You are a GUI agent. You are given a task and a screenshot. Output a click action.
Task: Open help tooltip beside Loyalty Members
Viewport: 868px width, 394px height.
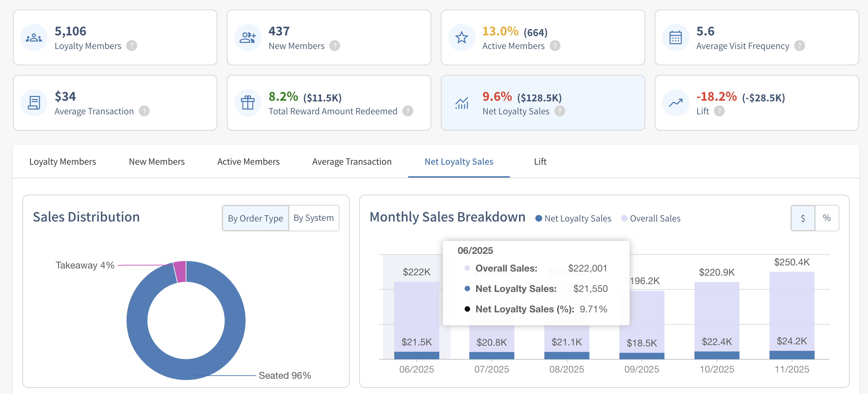[132, 46]
